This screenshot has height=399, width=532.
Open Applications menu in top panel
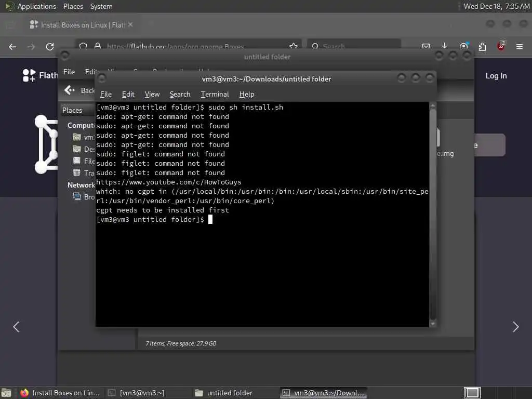[37, 6]
